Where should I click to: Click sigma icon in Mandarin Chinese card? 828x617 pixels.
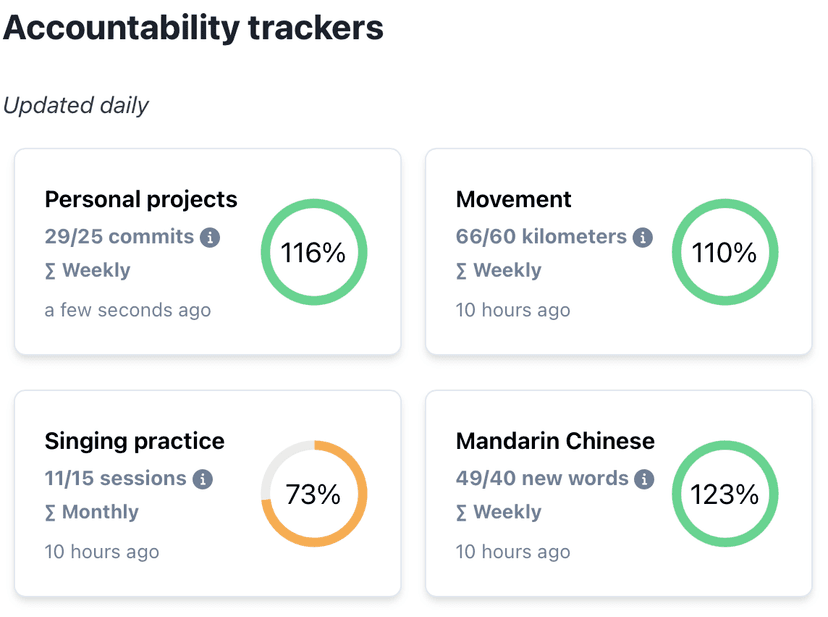pos(461,512)
